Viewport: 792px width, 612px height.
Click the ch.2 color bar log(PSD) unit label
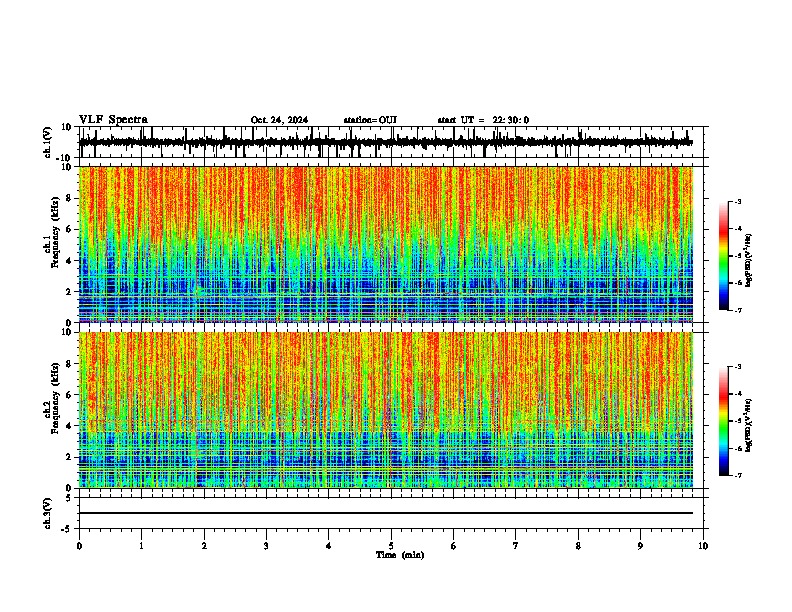(x=749, y=425)
